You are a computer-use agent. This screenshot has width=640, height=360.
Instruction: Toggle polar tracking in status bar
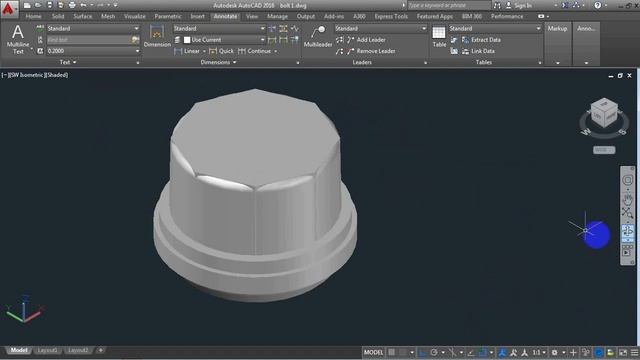click(434, 352)
